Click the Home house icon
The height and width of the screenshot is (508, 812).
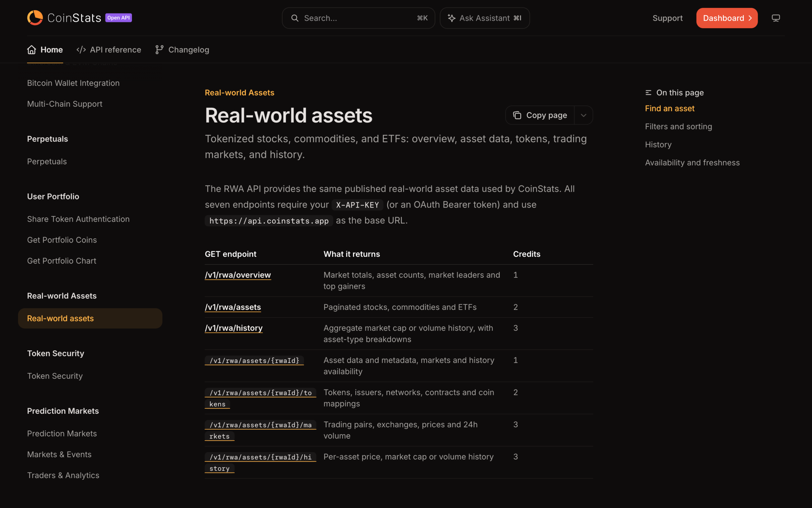tap(31, 50)
